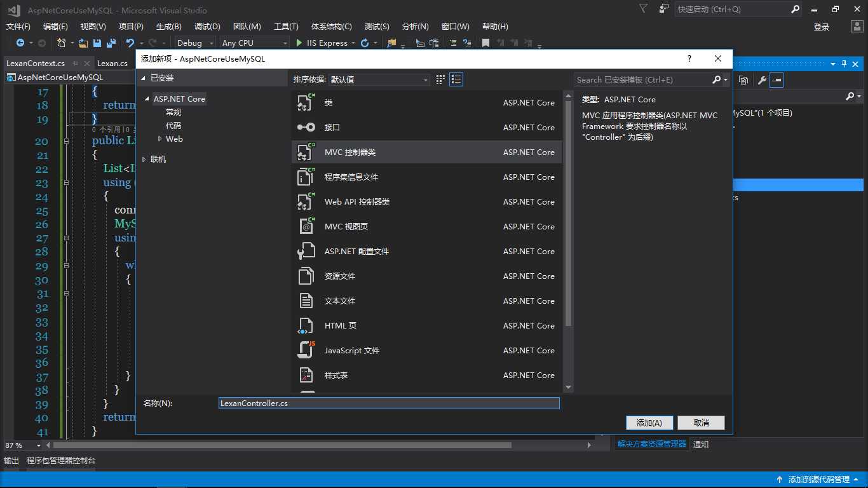The image size is (868, 488).
Task: Select the 资源文件 template
Action: [x=427, y=276]
